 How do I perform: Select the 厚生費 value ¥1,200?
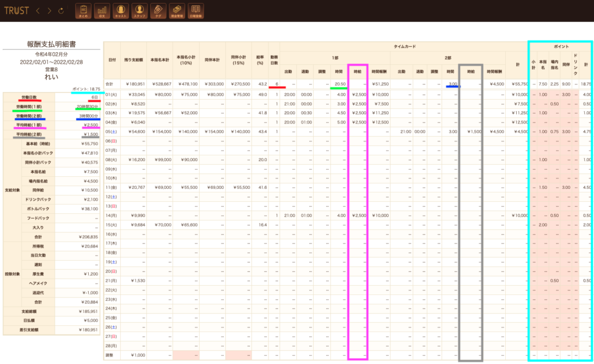click(x=91, y=274)
